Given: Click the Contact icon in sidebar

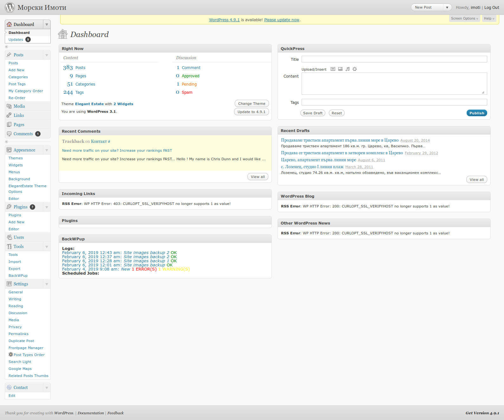Looking at the screenshot, I should click(x=9, y=387).
